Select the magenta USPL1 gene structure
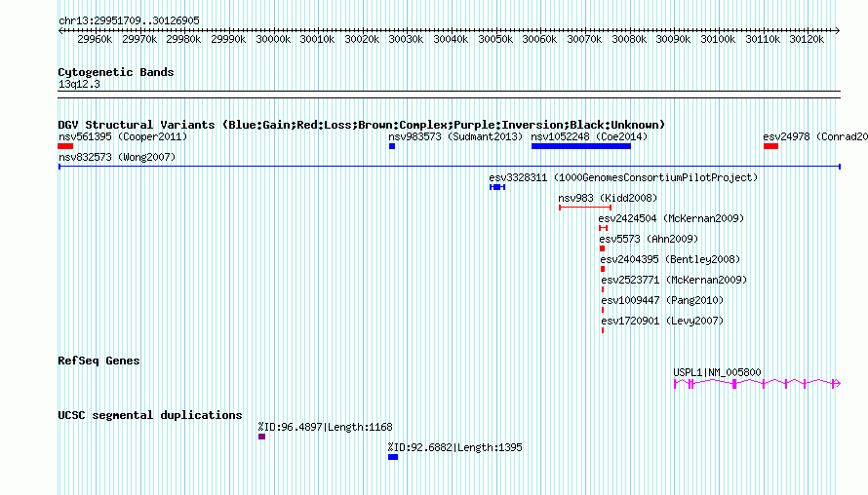This screenshot has height=495, width=868. pyautogui.click(x=757, y=383)
